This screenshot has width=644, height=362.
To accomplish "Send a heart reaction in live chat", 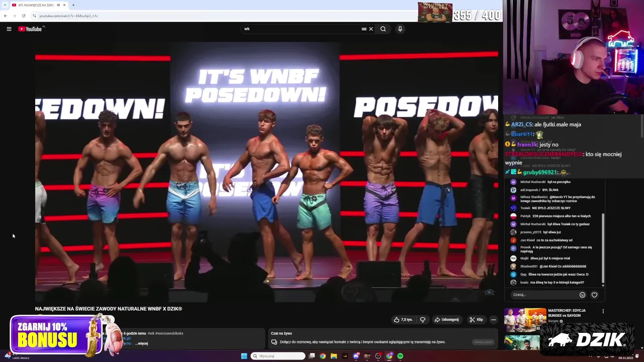I will point(594,295).
